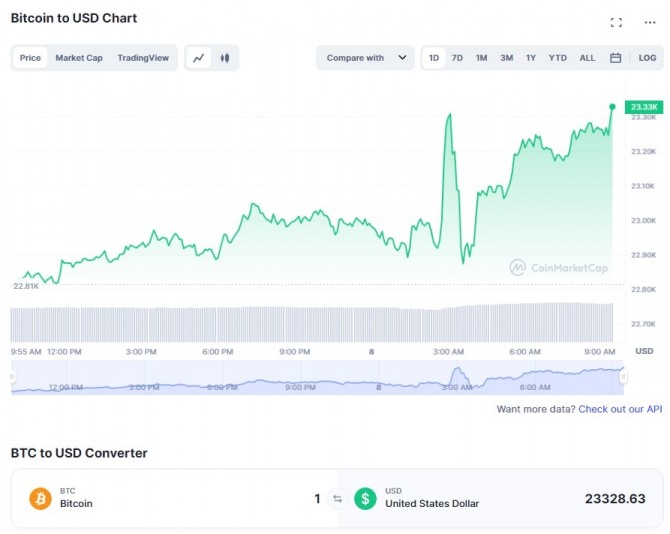Select the 1D time range
670x534 pixels.
coord(434,58)
